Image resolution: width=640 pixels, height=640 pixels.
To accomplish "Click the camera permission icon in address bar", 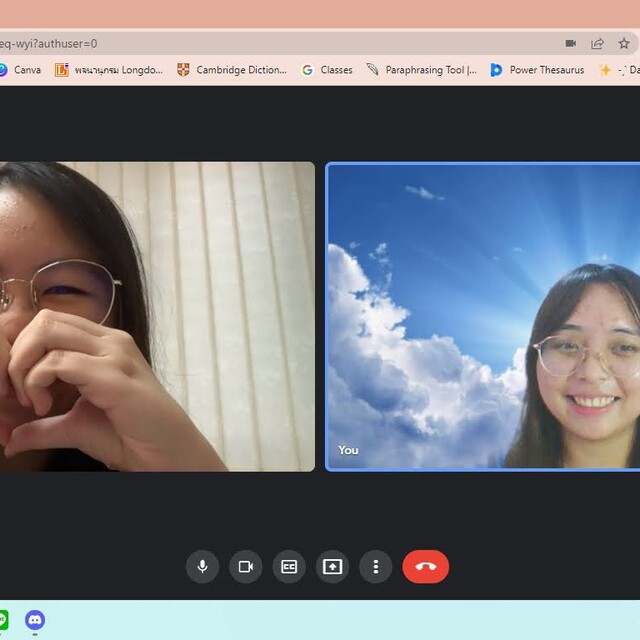I will click(x=571, y=44).
